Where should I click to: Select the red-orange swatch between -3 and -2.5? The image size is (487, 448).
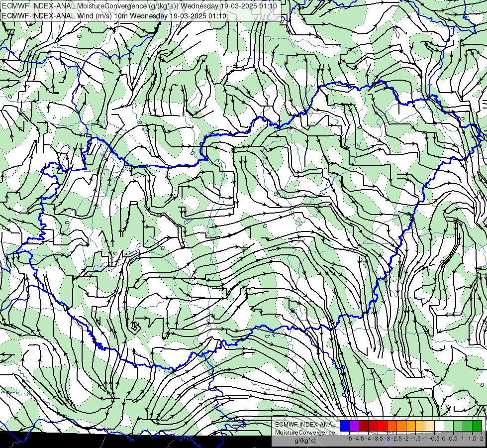coord(392,426)
